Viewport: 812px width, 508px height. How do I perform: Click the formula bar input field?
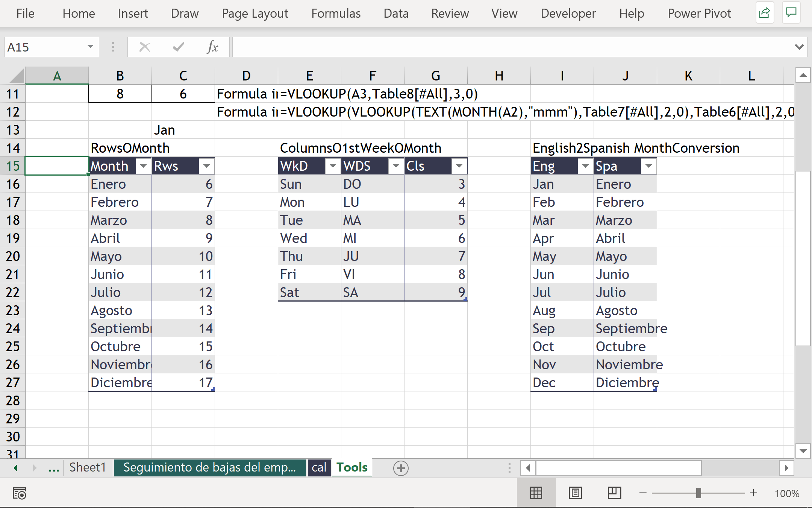pyautogui.click(x=511, y=47)
